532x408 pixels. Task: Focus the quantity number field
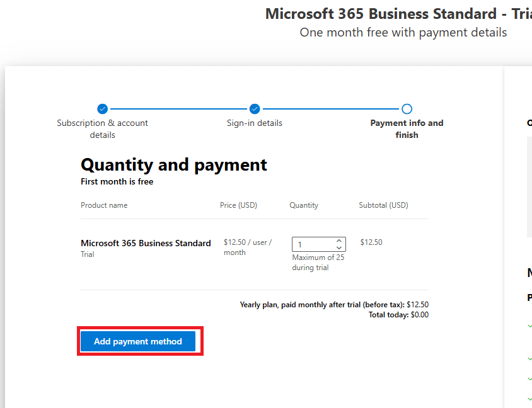tap(318, 244)
